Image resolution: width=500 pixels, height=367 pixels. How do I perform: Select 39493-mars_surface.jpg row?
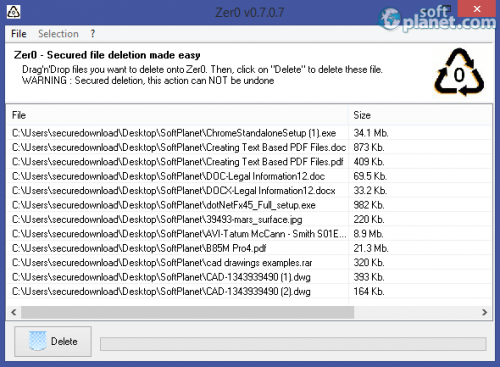coord(249,219)
